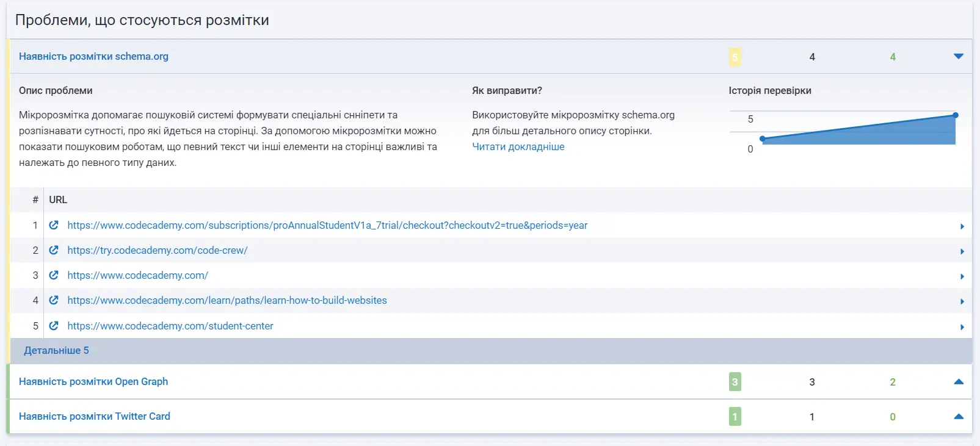Click 'Історія перевірки' heading

[770, 90]
